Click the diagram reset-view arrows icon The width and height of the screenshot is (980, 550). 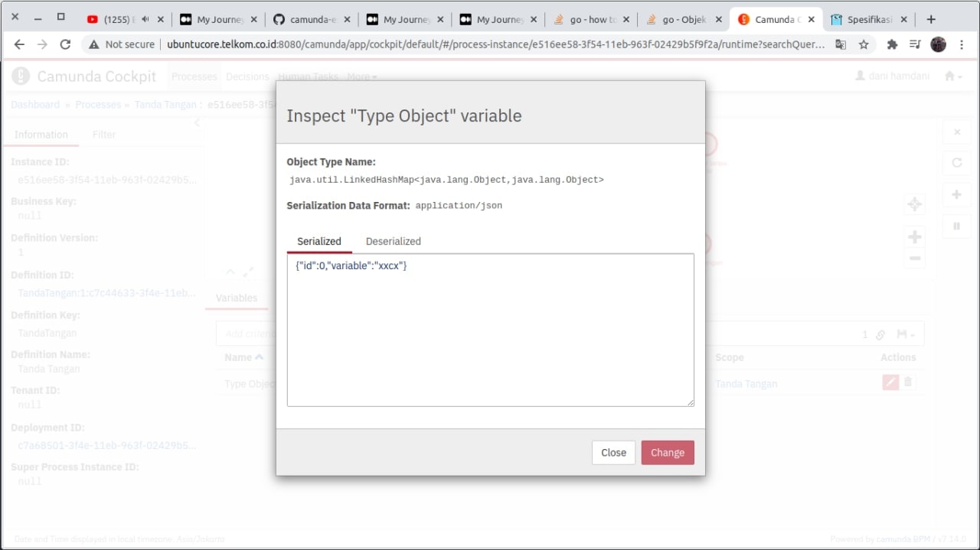click(x=914, y=204)
